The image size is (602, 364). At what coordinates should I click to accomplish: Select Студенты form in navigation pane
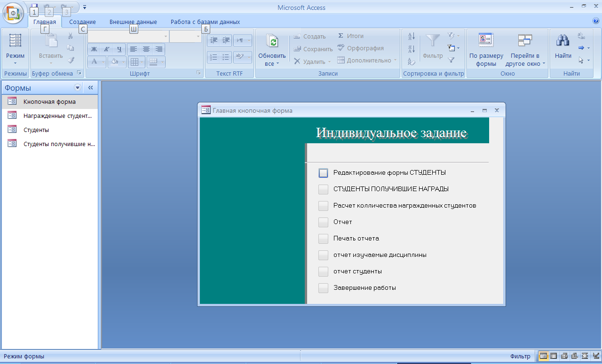tap(36, 130)
